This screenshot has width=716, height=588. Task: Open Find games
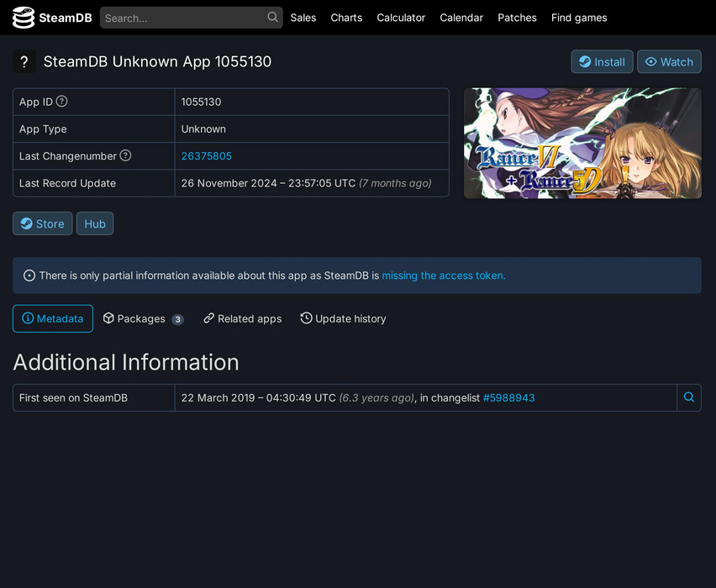click(x=579, y=18)
